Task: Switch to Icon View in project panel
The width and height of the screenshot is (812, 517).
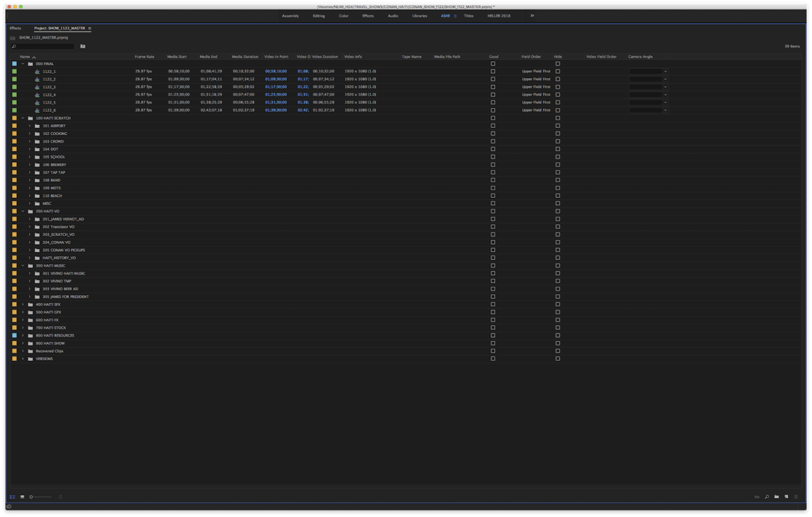Action: pos(22,497)
